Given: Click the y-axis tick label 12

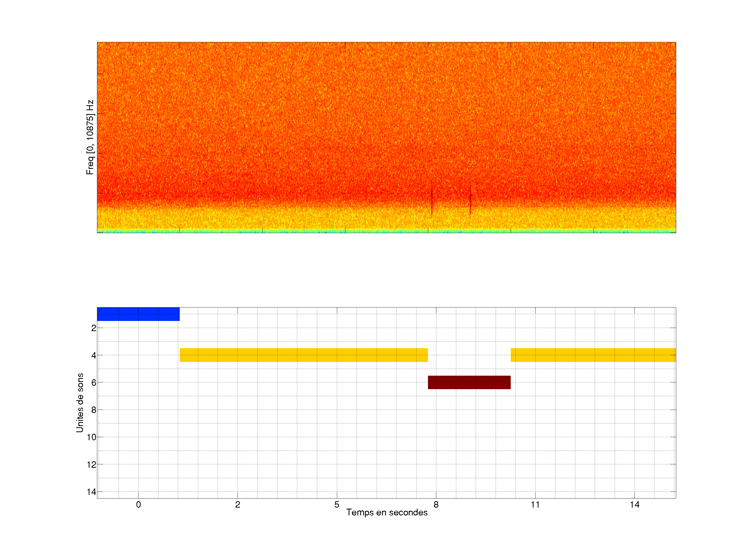Looking at the screenshot, I should click(91, 465).
